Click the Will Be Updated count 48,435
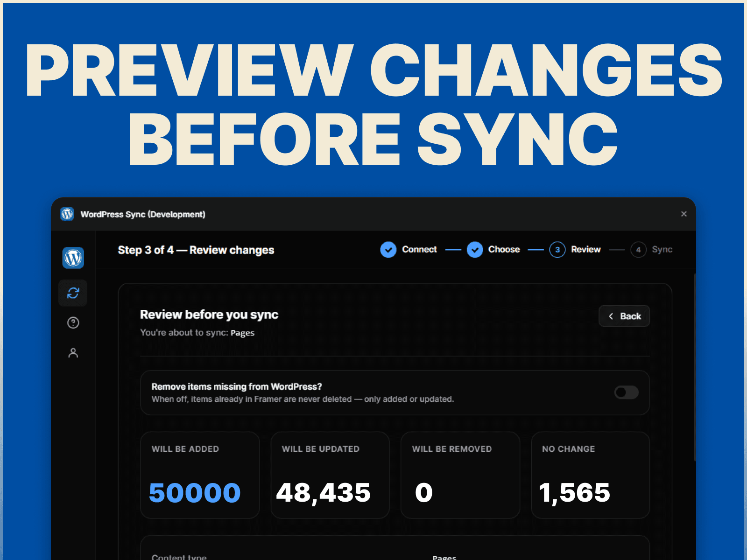Viewport: 747px width, 560px height. coord(323,493)
